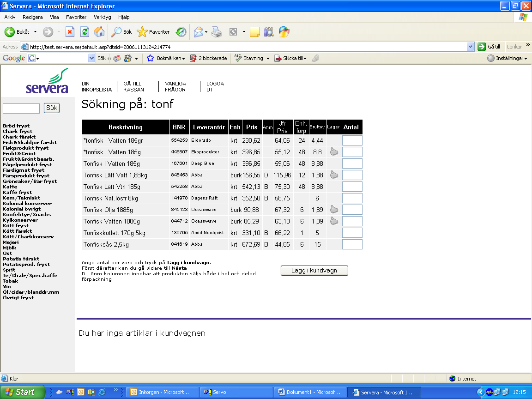Click the Servera logo
The width and height of the screenshot is (532, 399).
click(x=47, y=81)
